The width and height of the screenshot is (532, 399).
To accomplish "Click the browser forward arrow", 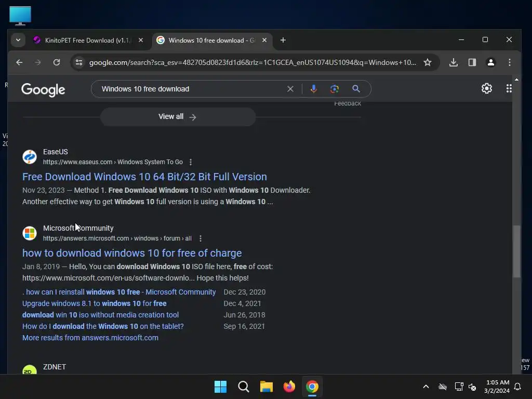I will [37, 62].
